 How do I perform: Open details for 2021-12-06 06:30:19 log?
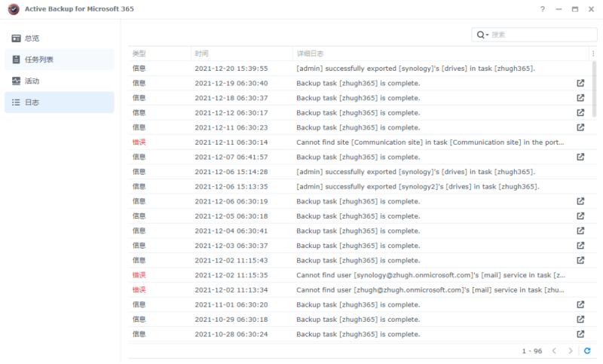[580, 201]
